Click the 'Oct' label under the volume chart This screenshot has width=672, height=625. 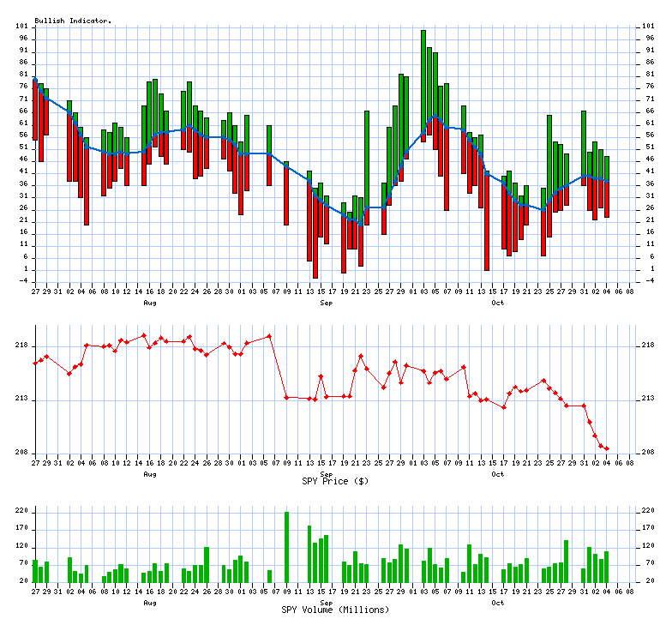(x=498, y=602)
